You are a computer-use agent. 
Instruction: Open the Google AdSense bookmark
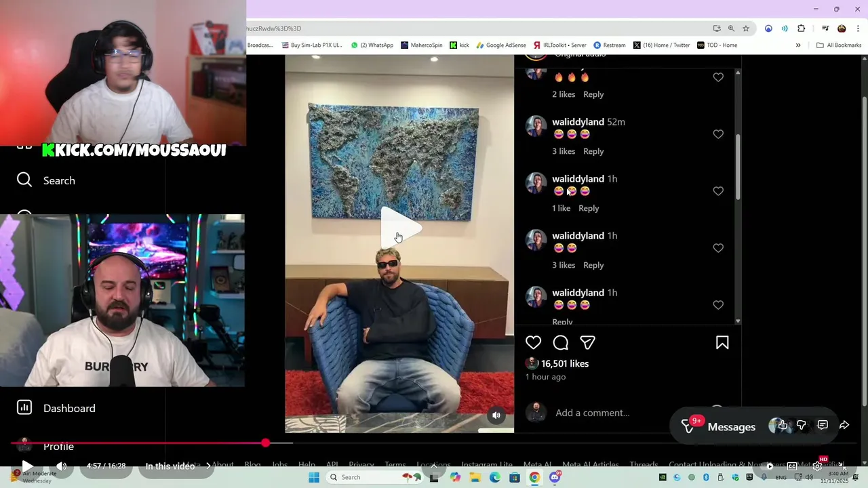[501, 45]
